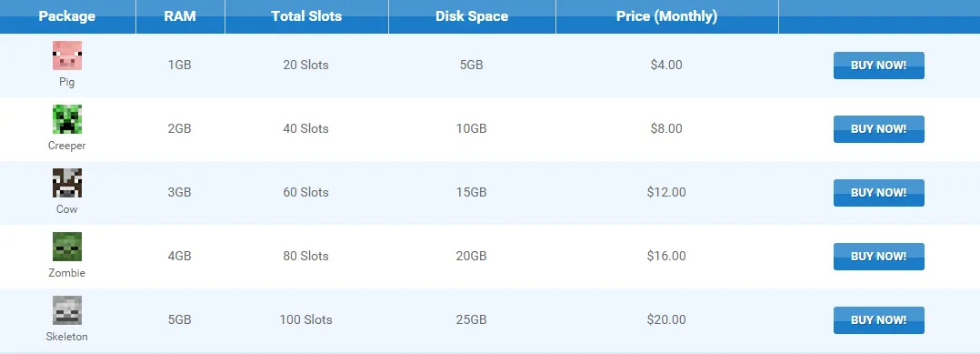Click the 100 Slots cell
980x354 pixels.
click(305, 320)
